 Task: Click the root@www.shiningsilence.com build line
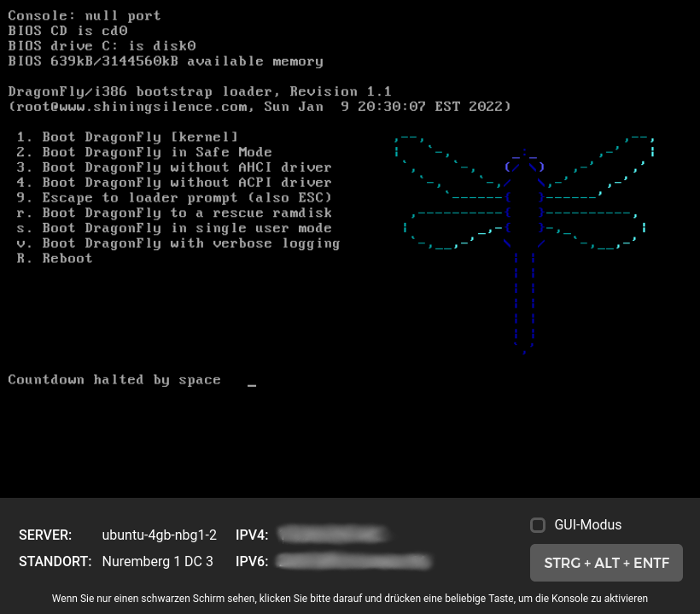coord(260,107)
